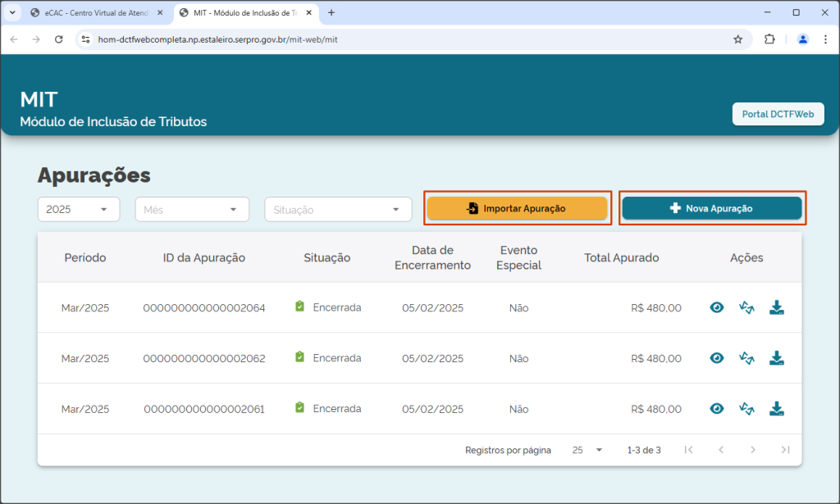Viewport: 840px width, 504px height.
Task: Open a new browser tab
Action: click(x=331, y=13)
